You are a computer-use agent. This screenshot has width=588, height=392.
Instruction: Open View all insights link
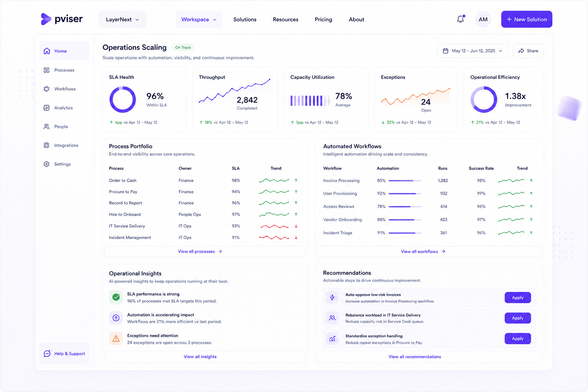pyautogui.click(x=205, y=356)
